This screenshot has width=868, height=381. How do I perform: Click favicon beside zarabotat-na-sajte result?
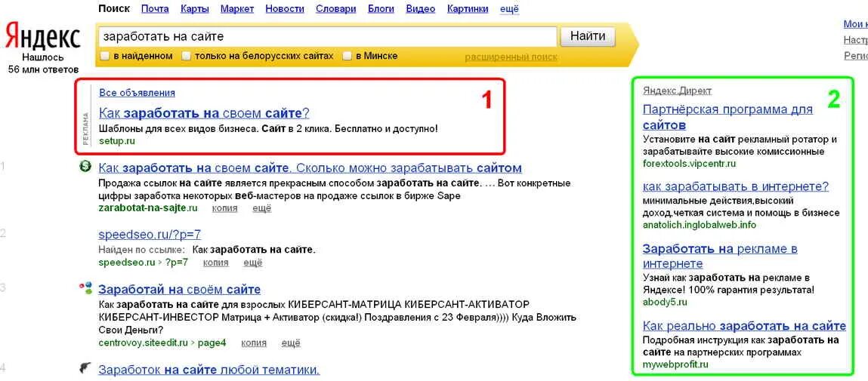point(85,167)
